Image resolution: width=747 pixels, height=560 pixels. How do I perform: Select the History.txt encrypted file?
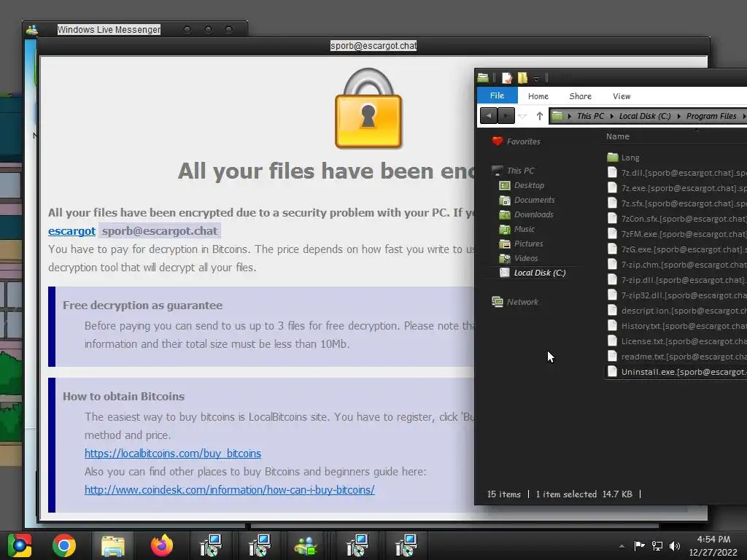click(x=676, y=326)
